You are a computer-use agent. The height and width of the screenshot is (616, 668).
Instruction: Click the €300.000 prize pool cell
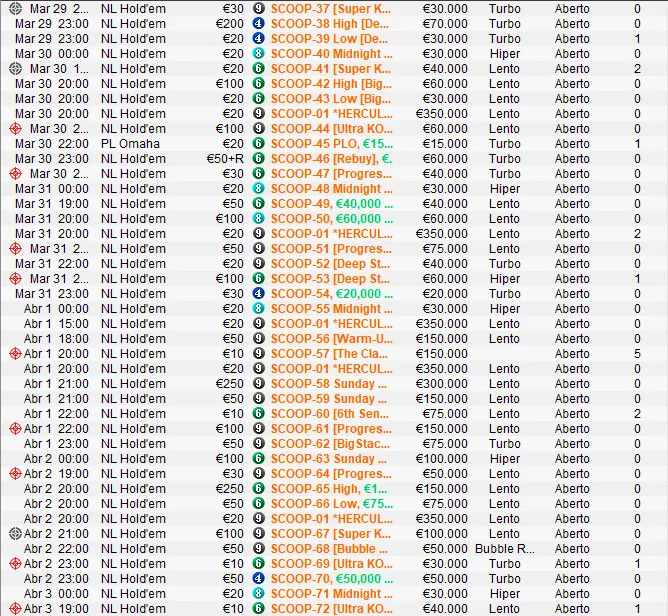point(441,383)
